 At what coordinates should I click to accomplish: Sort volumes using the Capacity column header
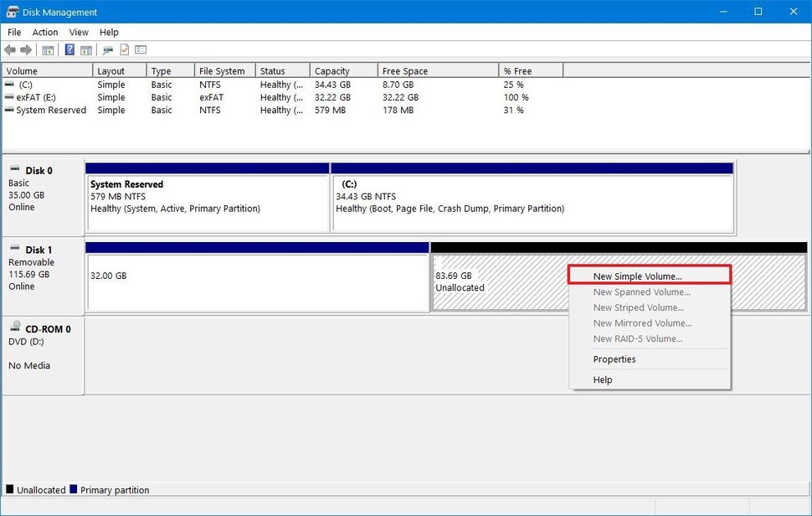coord(334,70)
